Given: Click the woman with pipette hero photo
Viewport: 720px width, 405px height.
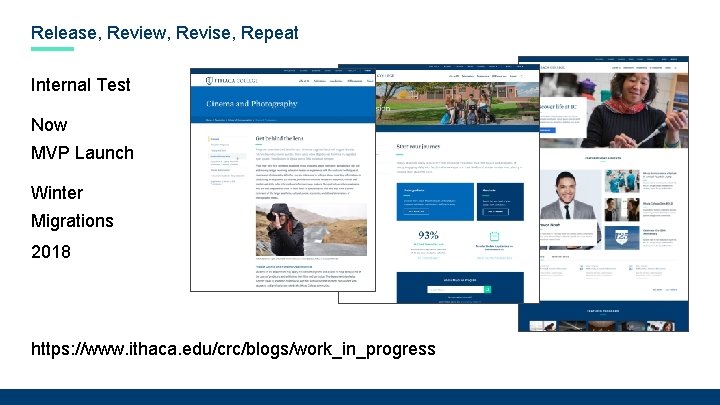Looking at the screenshot, I should [x=614, y=110].
